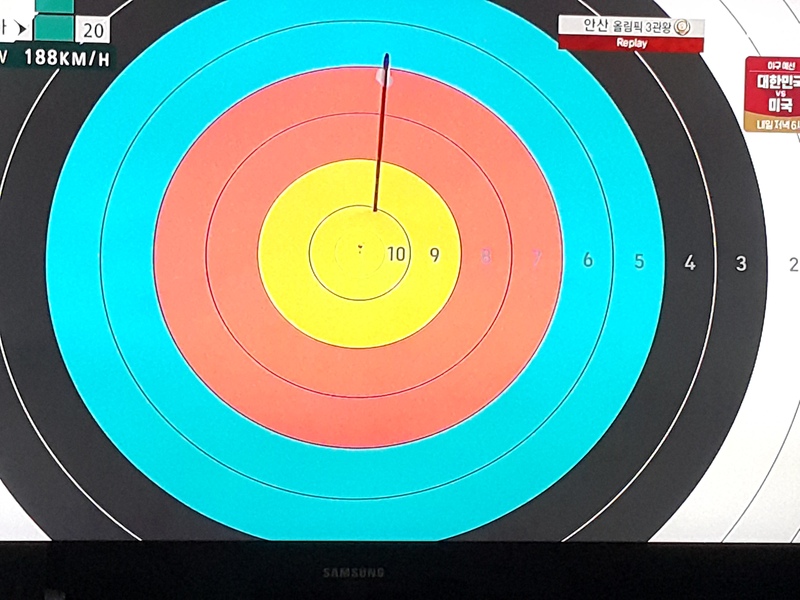Click the gold medal icon in the banner
800x600 pixels.
(683, 26)
